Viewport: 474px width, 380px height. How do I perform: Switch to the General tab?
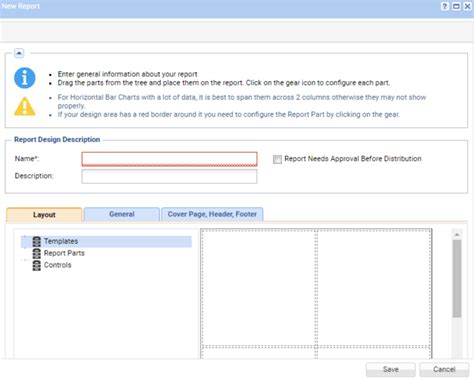(x=122, y=214)
